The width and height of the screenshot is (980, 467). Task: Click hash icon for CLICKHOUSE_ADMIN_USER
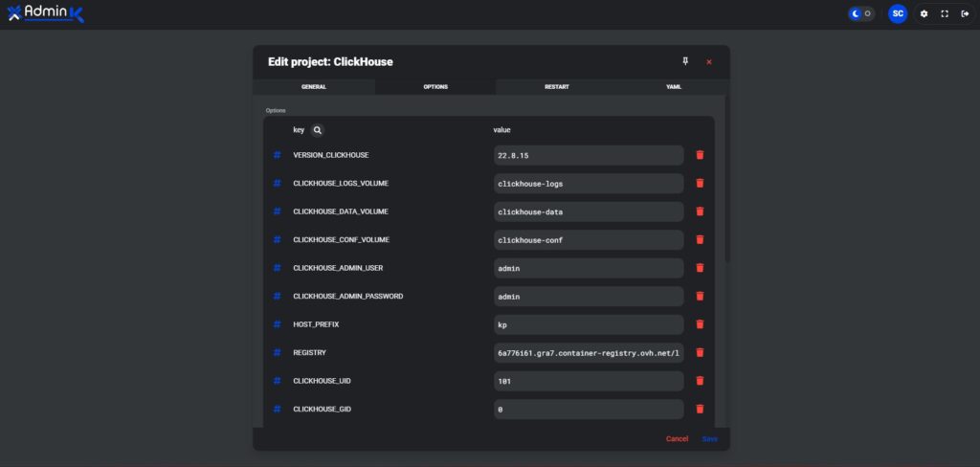click(277, 268)
